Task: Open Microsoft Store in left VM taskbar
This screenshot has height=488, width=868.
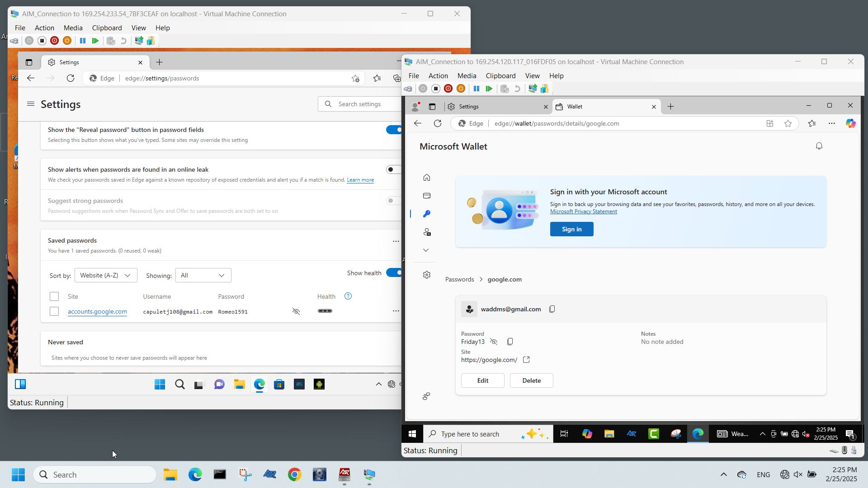Action: pos(279,385)
